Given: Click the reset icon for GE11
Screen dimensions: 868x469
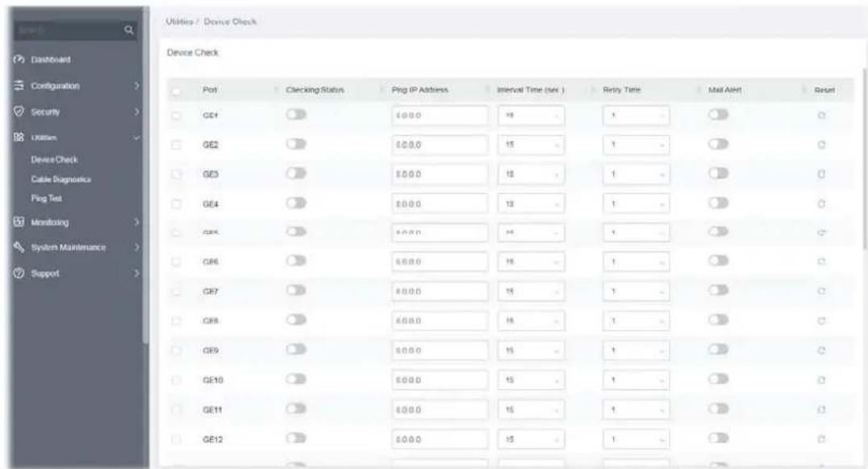Looking at the screenshot, I should coord(821,410).
